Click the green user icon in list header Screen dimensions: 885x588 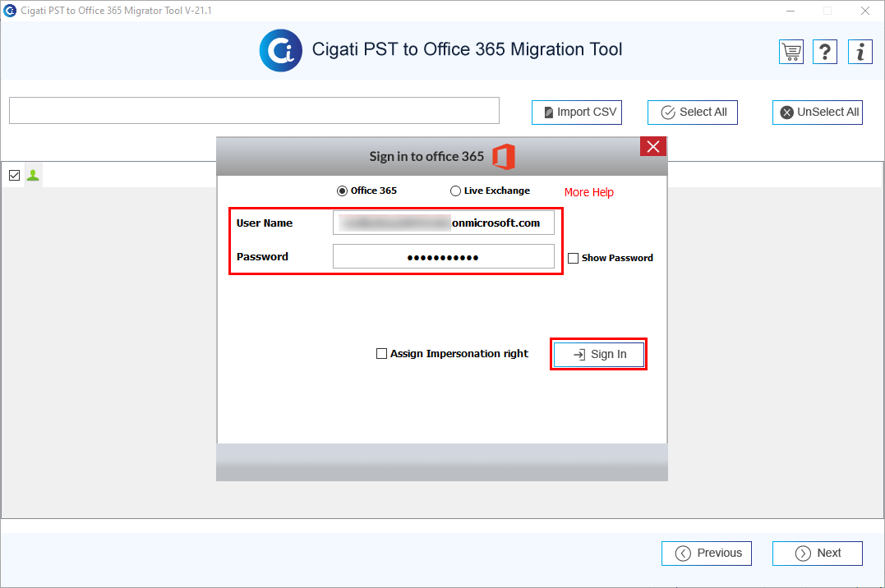coord(34,176)
